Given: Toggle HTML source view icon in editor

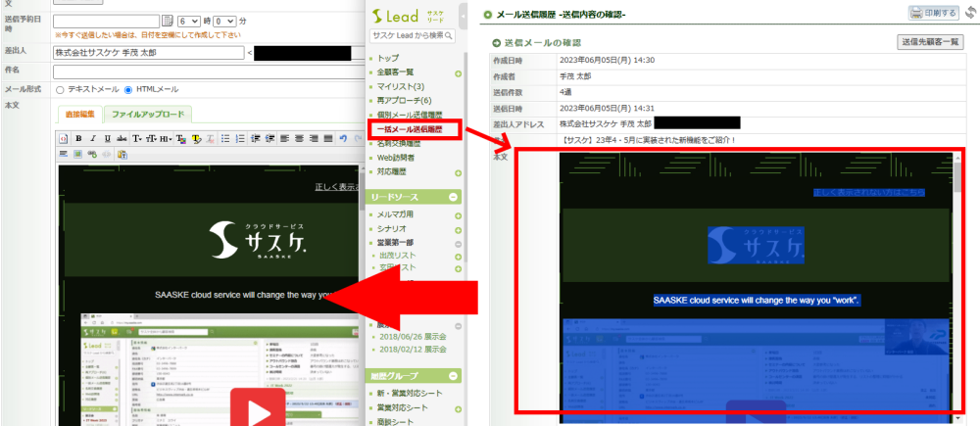Looking at the screenshot, I should coord(65,138).
